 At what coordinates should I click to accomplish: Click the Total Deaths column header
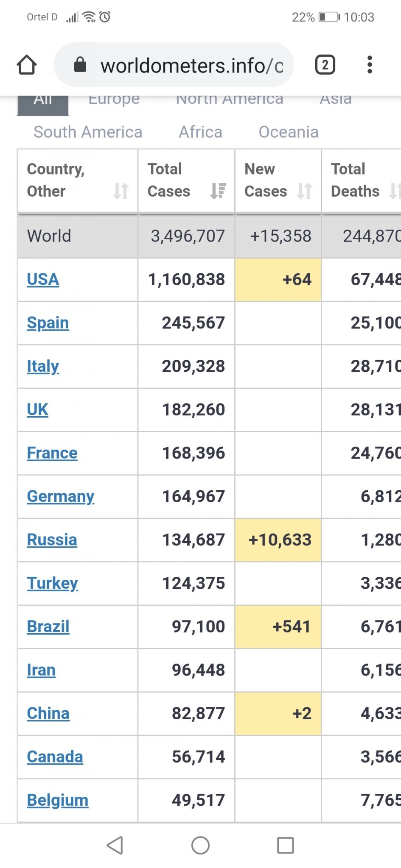[356, 180]
